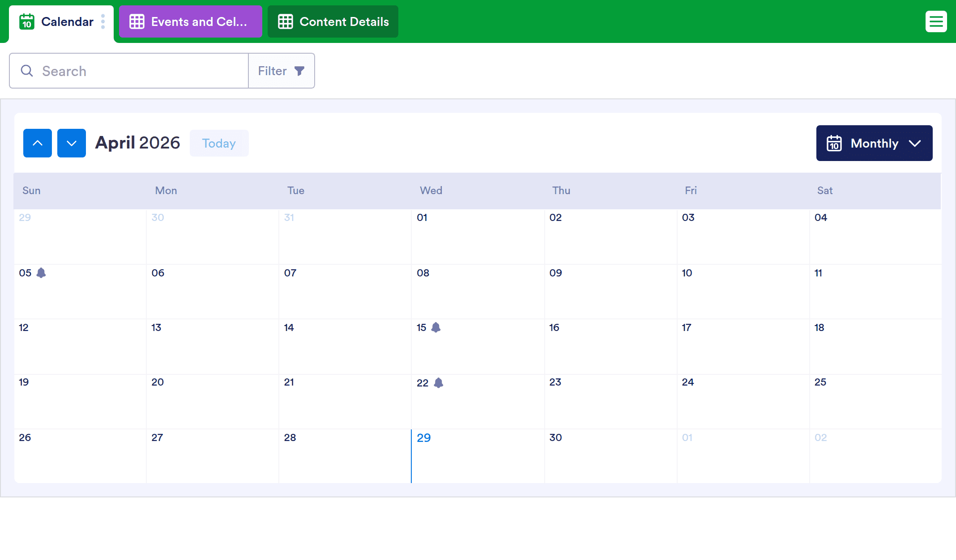Expand the Monthly view dropdown chevron
This screenshot has width=956, height=560.
click(x=915, y=143)
